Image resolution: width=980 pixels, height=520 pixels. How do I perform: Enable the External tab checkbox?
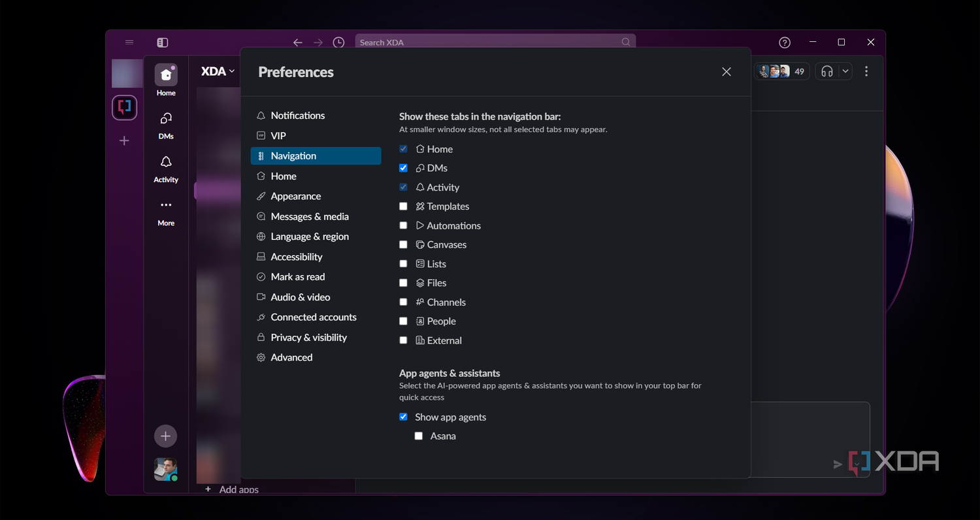tap(403, 340)
